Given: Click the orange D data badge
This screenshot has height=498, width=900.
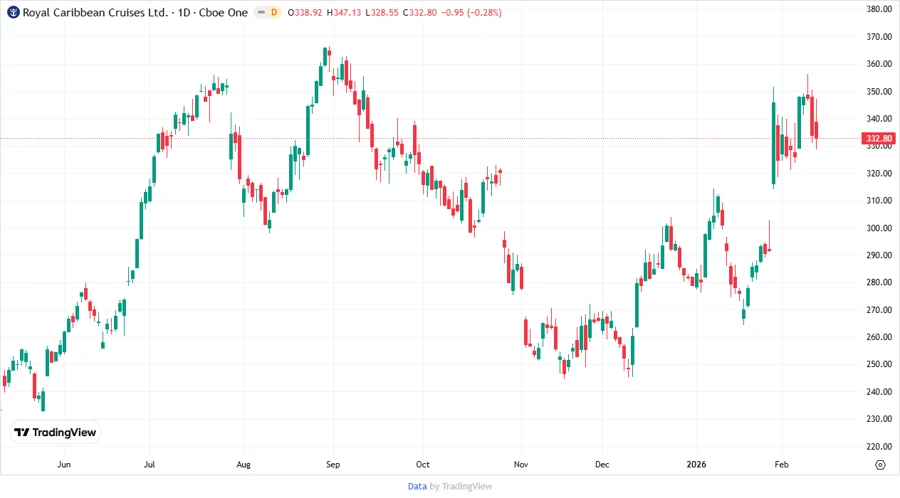Looking at the screenshot, I should [274, 12].
